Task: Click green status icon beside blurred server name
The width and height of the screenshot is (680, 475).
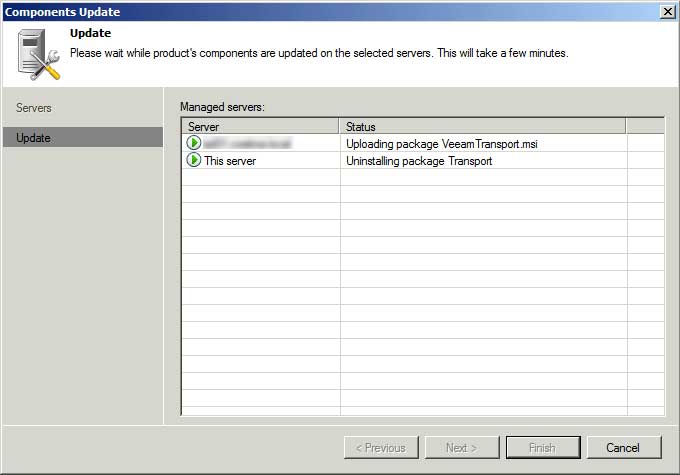Action: (x=193, y=143)
